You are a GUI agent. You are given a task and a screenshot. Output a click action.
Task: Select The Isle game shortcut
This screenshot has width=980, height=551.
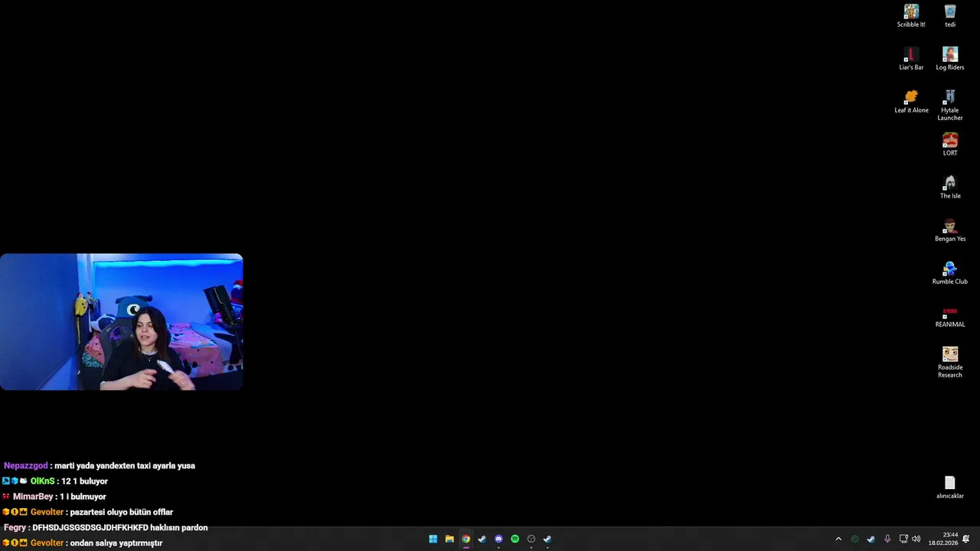(950, 187)
